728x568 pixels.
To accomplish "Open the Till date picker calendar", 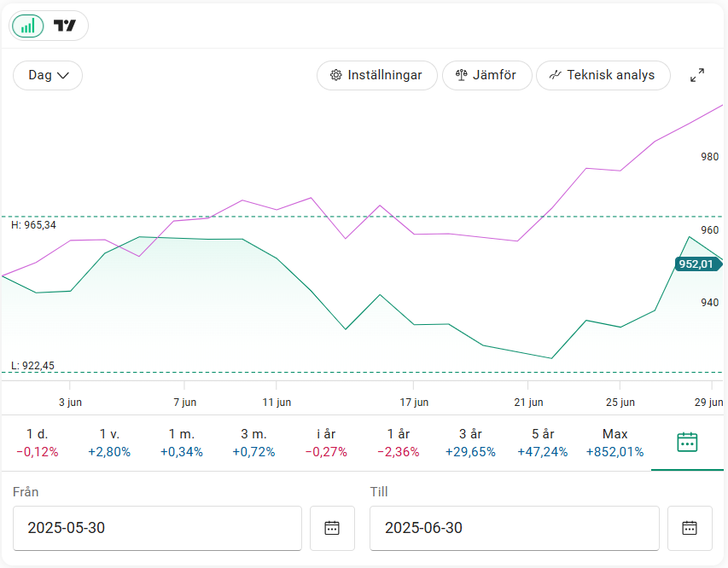I will pos(690,528).
